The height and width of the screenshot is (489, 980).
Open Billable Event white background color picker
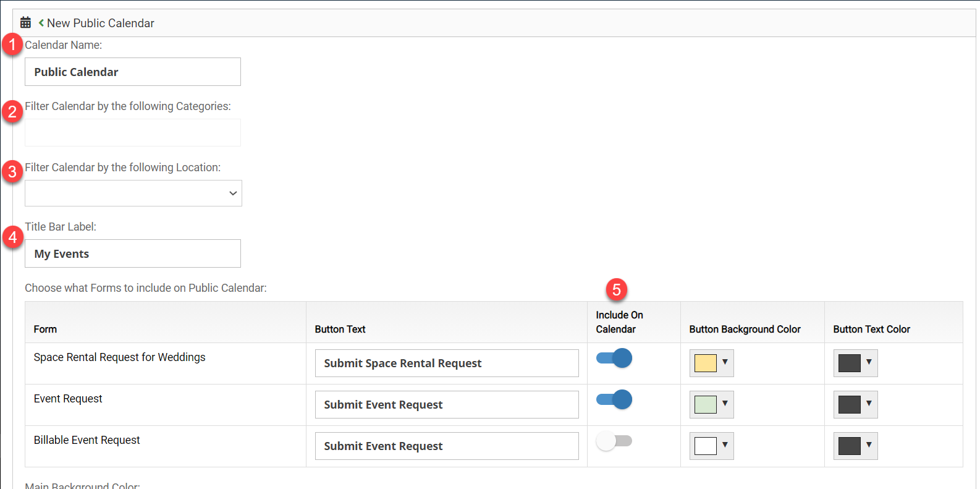click(711, 446)
